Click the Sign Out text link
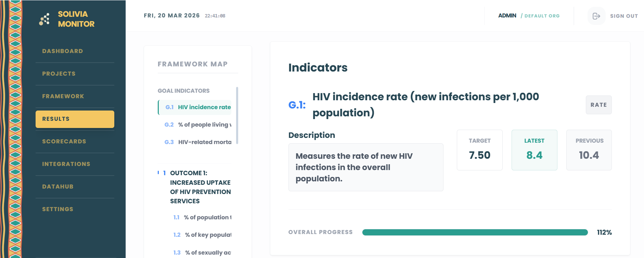The width and height of the screenshot is (644, 258). pos(624,16)
